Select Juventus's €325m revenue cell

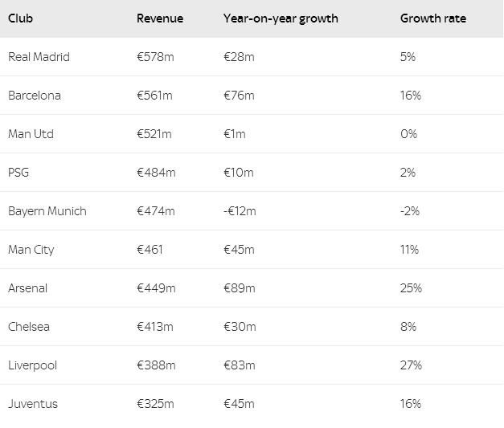click(x=155, y=404)
